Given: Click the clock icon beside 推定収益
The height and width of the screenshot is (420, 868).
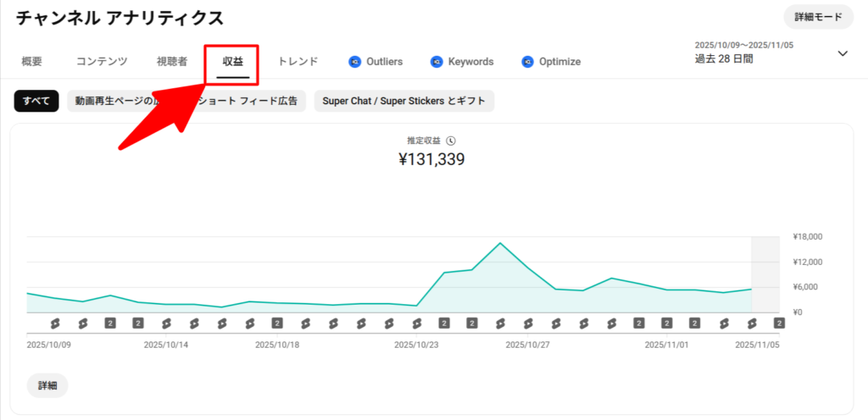Looking at the screenshot, I should (x=451, y=141).
